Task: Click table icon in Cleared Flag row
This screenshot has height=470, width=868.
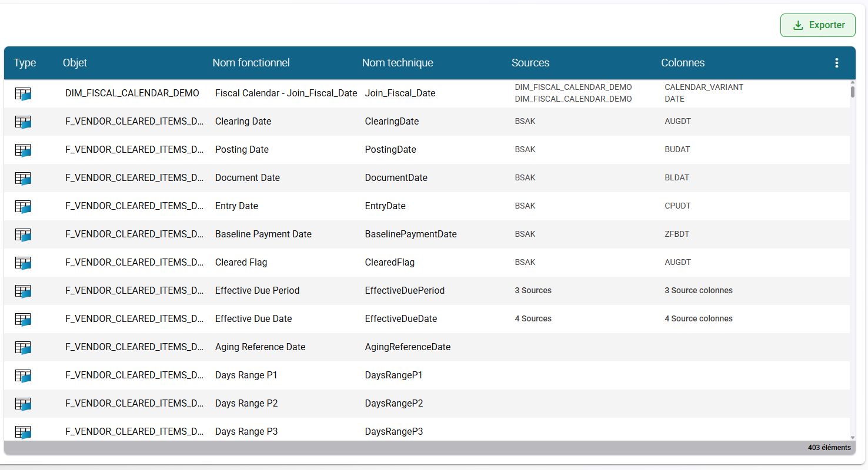Action: 23,263
